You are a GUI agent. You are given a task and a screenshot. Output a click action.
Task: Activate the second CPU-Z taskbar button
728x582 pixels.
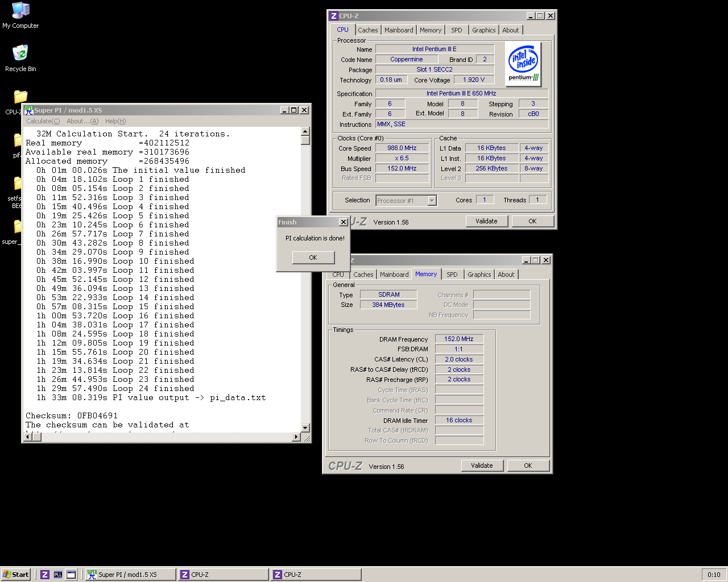316,575
